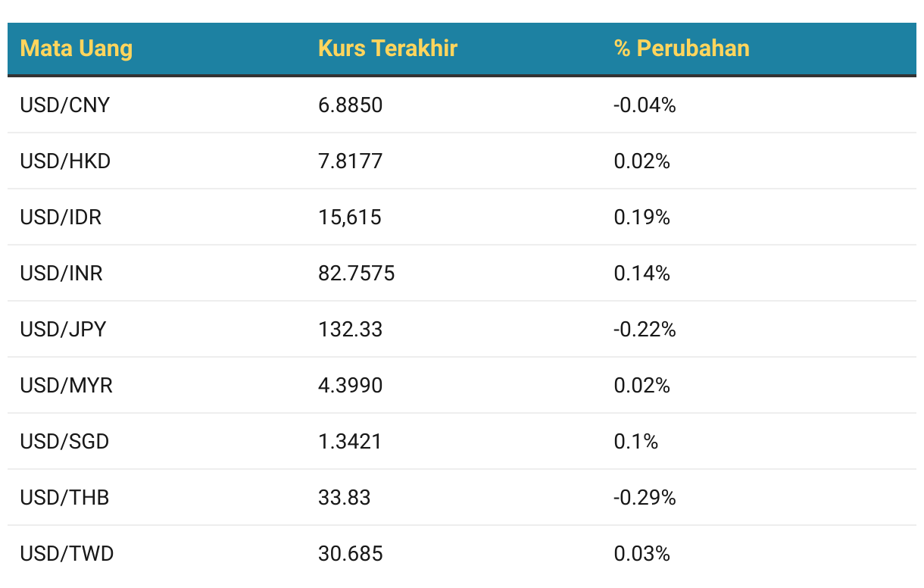Select the USD/SGD currency pair

click(65, 442)
